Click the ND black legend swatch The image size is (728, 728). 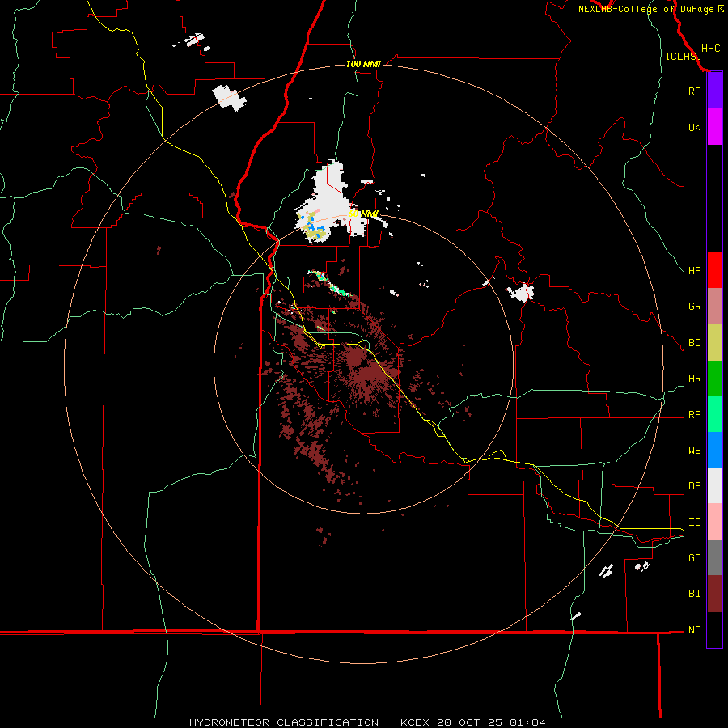pos(714,629)
